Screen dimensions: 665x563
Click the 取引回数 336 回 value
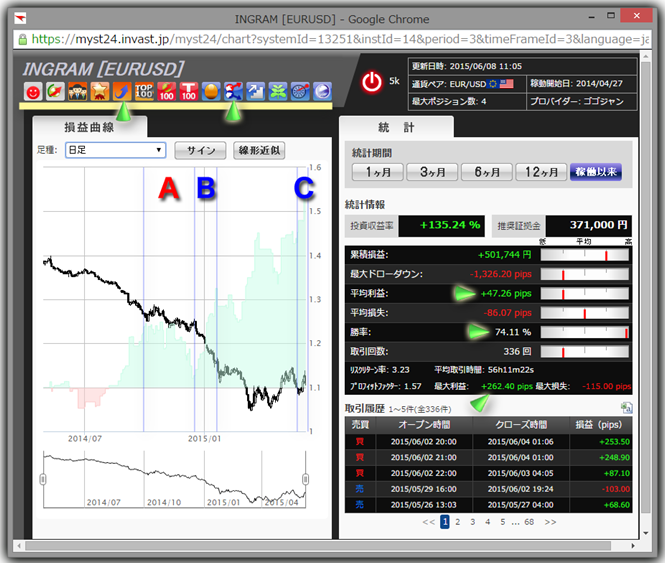517,351
